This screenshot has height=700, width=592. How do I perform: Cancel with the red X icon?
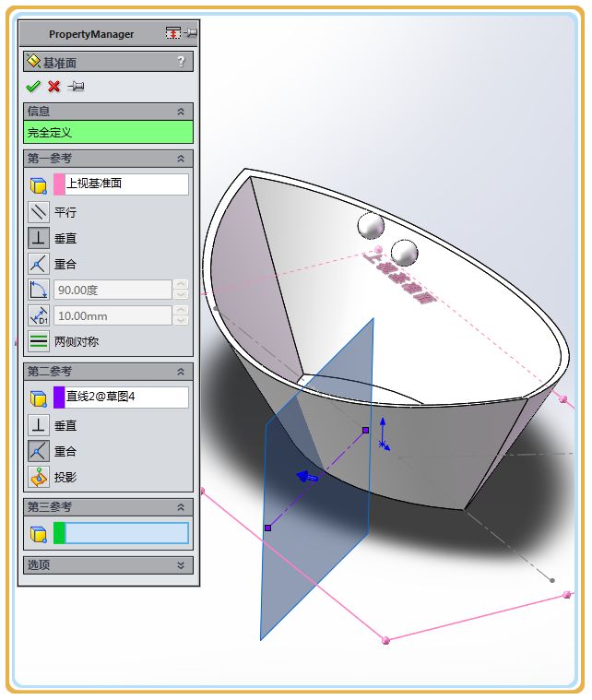54,86
